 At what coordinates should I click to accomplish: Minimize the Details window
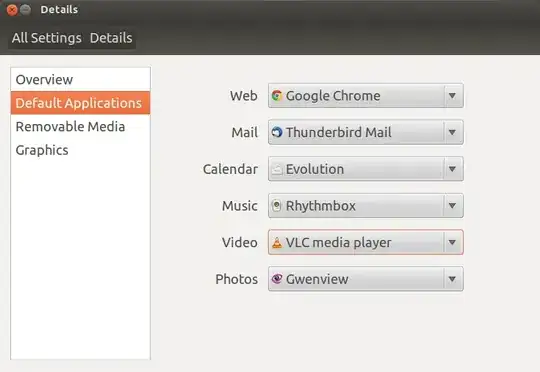click(25, 10)
